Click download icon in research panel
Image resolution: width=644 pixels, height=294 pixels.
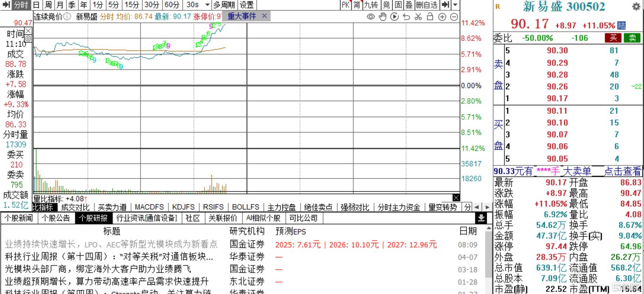(481, 218)
